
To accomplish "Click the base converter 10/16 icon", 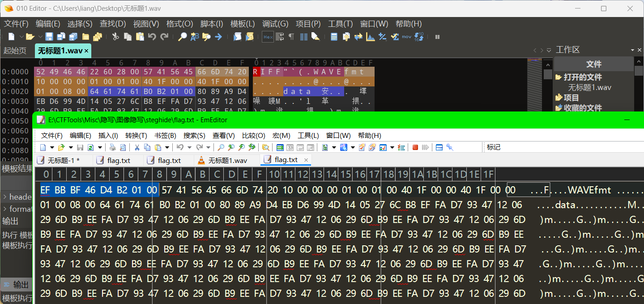I will click(419, 37).
